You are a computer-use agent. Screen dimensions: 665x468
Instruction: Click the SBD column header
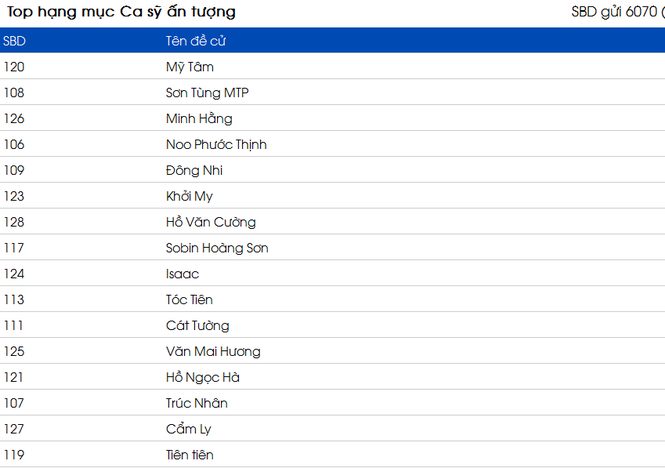click(x=14, y=41)
